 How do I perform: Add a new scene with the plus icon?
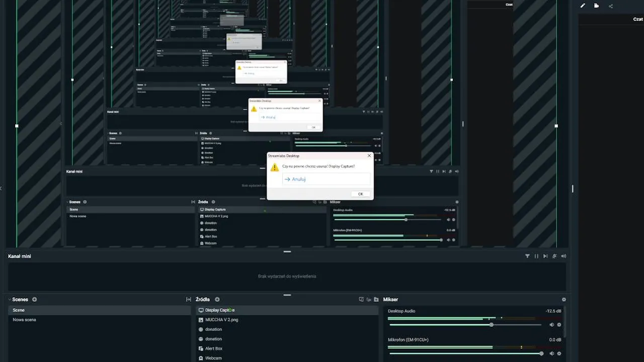35,299
